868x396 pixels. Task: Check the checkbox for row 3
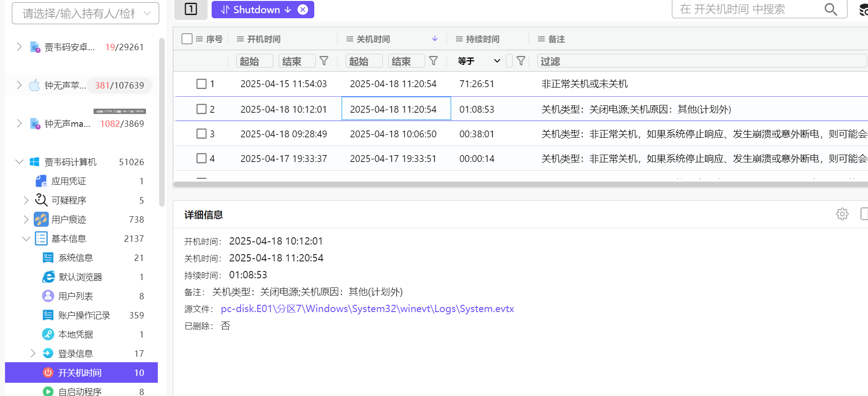pos(201,134)
